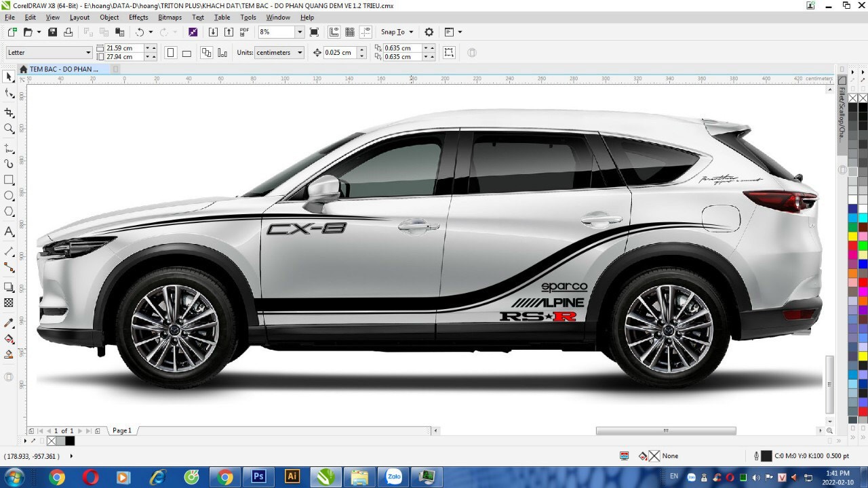This screenshot has height=488, width=868.
Task: Open the Object menu
Action: (x=109, y=17)
